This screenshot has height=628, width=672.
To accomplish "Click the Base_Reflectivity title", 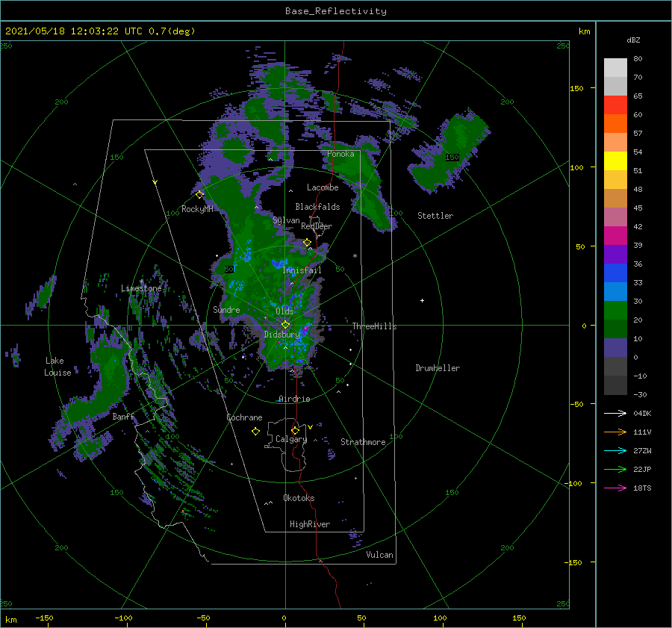I will point(336,11).
